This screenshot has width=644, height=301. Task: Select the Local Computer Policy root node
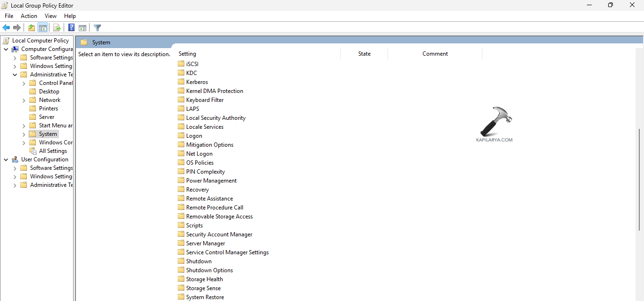(x=40, y=41)
